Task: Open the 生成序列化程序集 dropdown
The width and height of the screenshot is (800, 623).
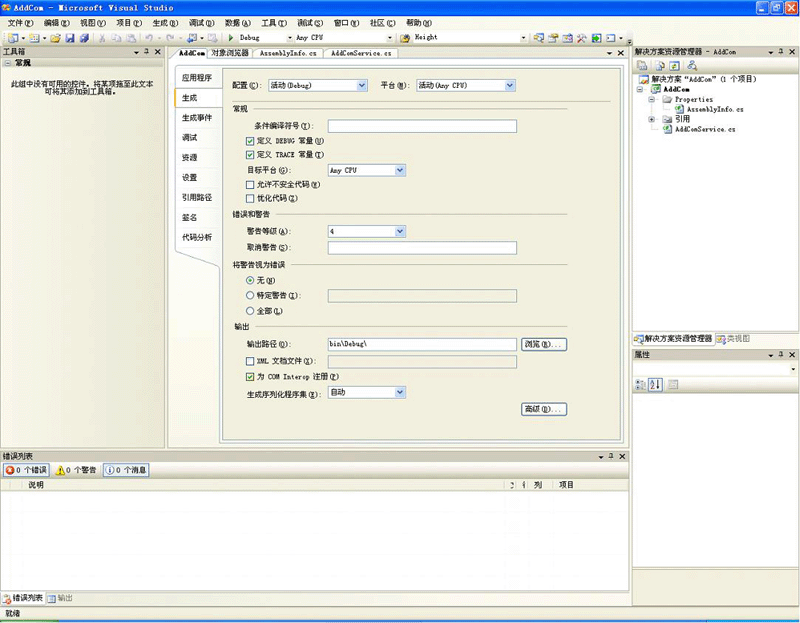Action: (x=367, y=392)
